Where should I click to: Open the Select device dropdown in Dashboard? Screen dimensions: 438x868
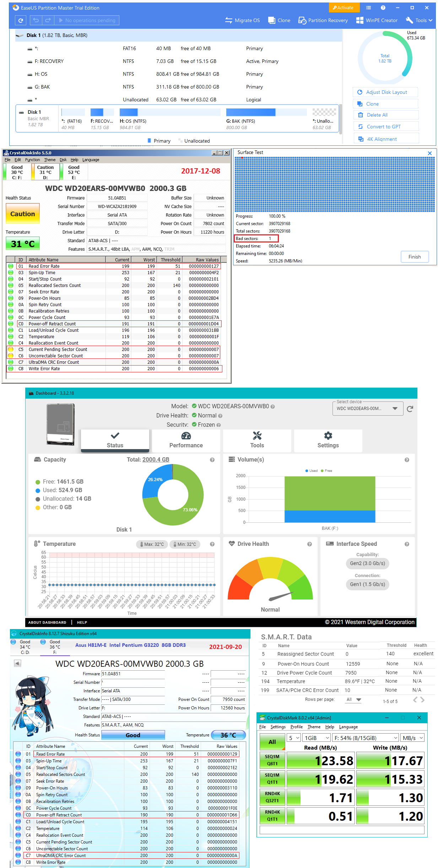pos(368,409)
